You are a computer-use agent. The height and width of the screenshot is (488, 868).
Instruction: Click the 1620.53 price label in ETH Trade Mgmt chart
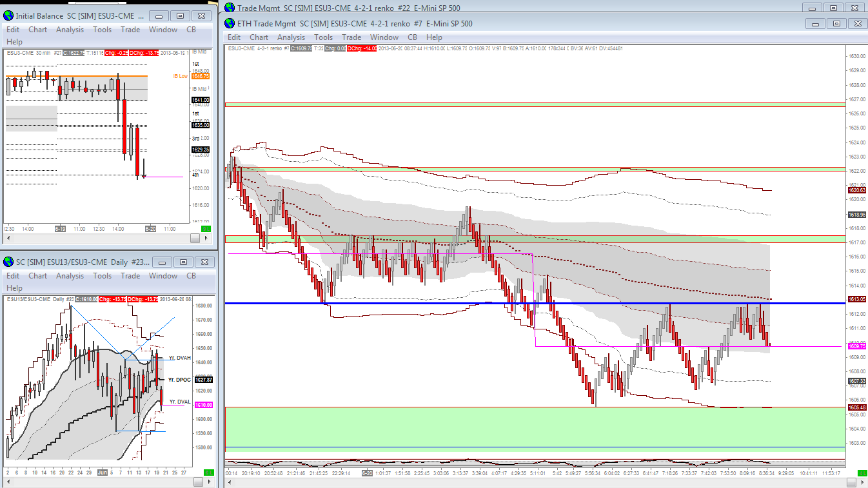click(857, 190)
